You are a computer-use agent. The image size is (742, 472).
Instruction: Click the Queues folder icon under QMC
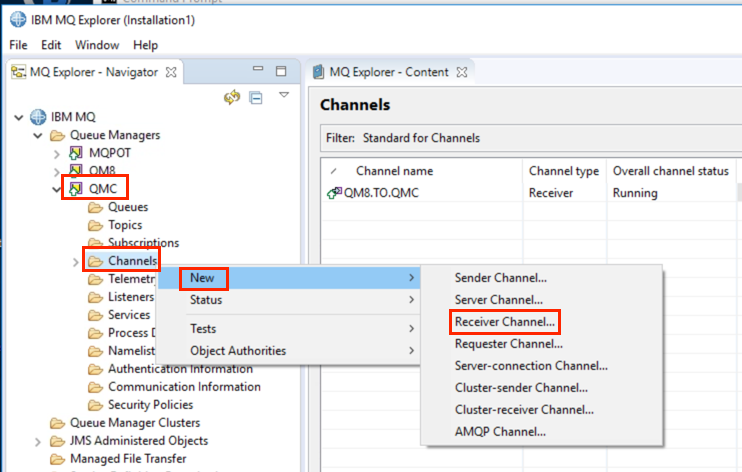[x=95, y=208]
